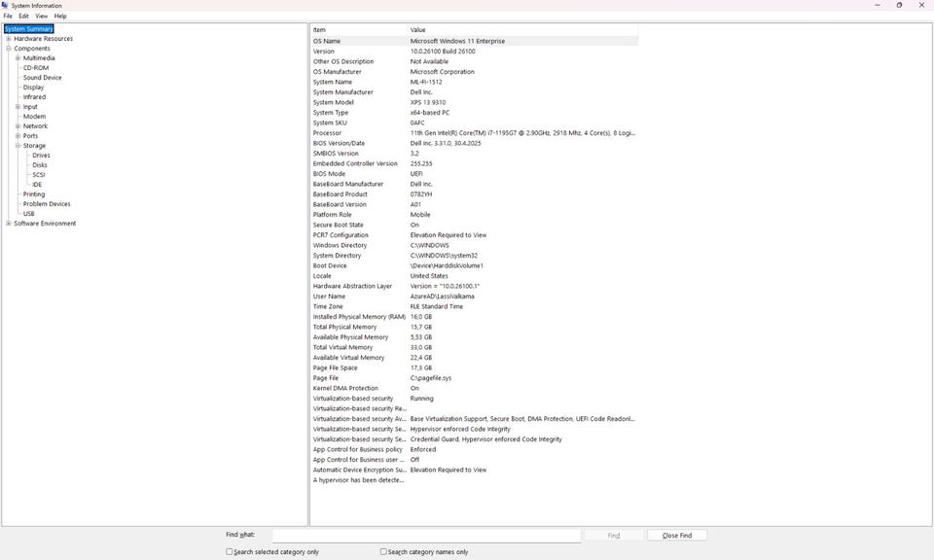
Task: Select the PCR7 Configuration row
Action: 474,235
